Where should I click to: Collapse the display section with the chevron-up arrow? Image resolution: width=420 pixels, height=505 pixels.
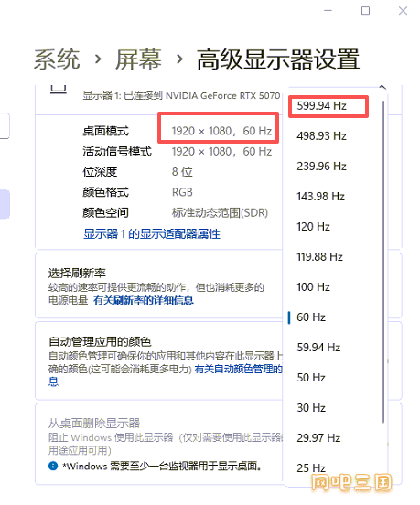pyautogui.click(x=382, y=87)
